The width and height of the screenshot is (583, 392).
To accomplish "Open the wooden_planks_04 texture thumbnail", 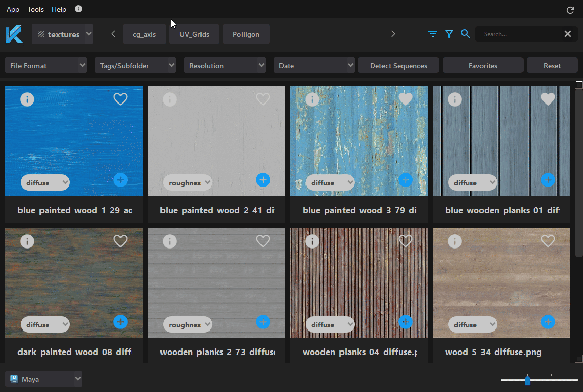I will (359, 283).
